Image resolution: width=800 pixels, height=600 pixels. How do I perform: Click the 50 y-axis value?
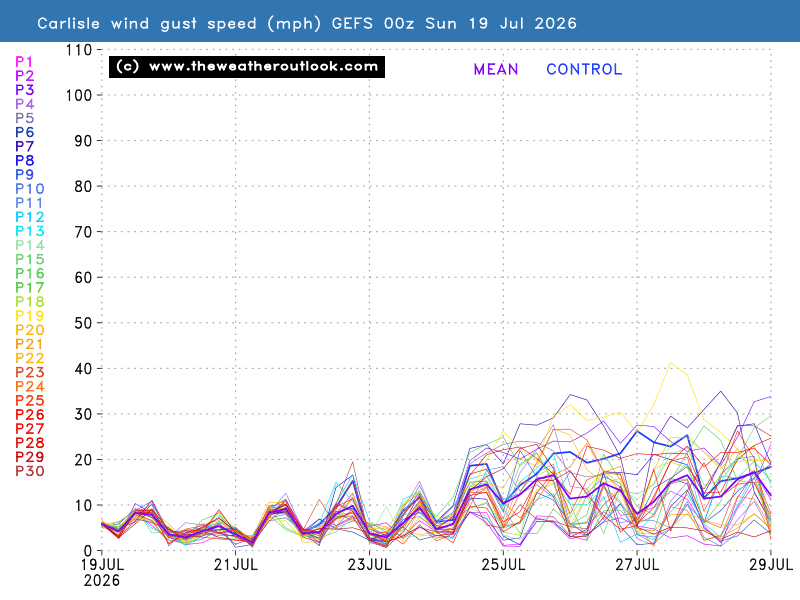(83, 323)
